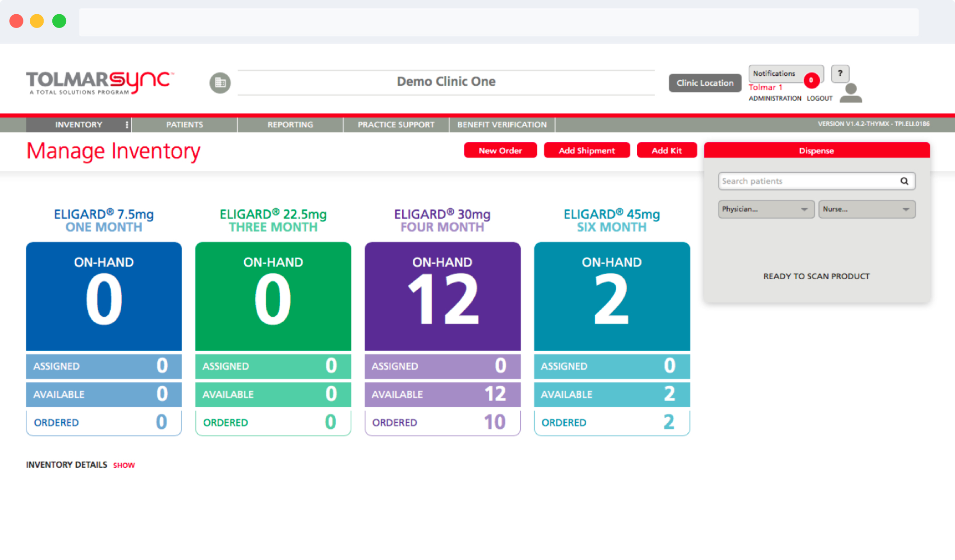Screen dimensions: 955x560
Task: Click the Add Shipment button
Action: point(586,151)
